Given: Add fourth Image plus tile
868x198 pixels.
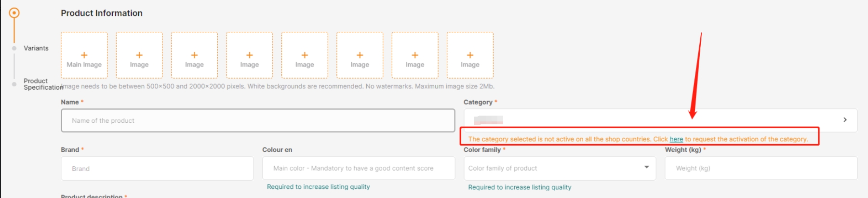Looking at the screenshot, I should [x=250, y=55].
